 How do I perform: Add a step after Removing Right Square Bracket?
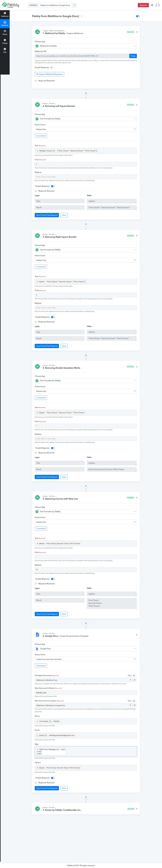pos(86,355)
